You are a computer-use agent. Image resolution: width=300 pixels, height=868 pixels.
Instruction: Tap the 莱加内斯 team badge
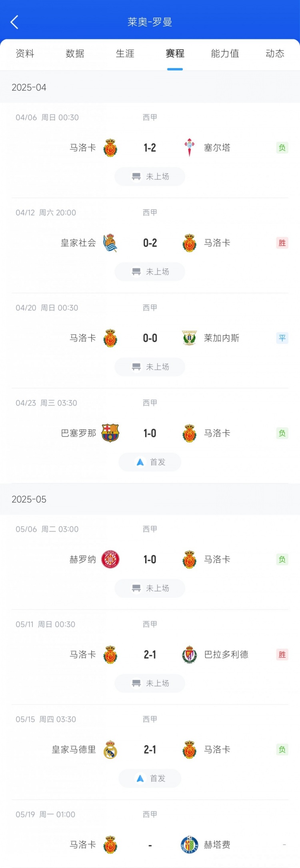pyautogui.click(x=189, y=338)
